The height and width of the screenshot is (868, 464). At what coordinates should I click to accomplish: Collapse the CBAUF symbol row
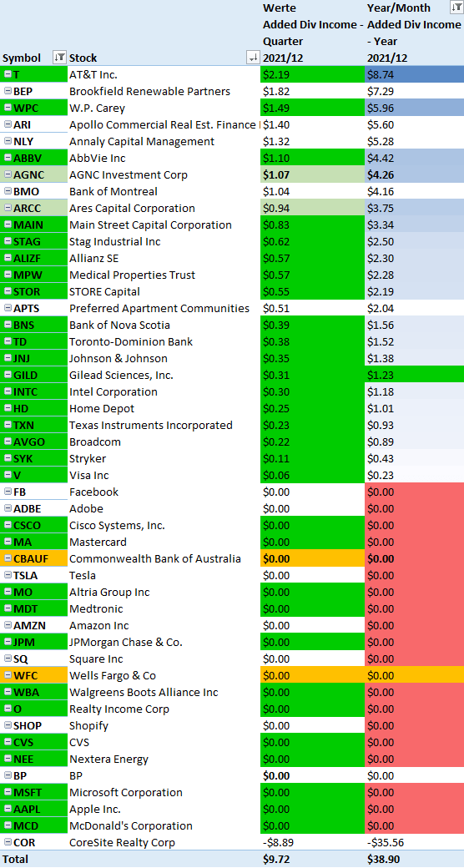(x=8, y=558)
